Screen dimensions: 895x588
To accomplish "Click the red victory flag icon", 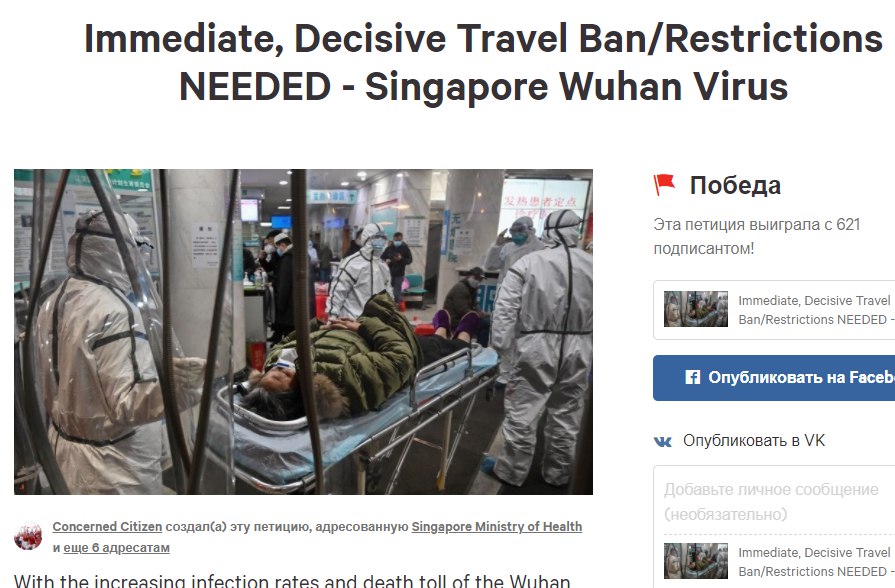I will click(x=664, y=185).
